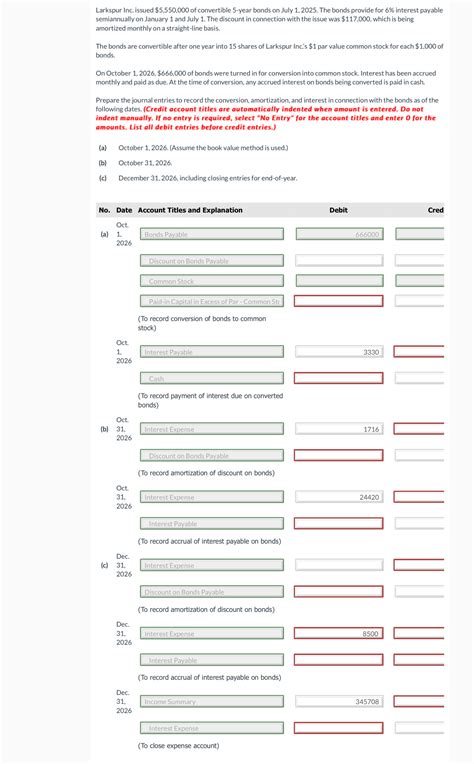Click the debit field showing 24420
This screenshot has width=474, height=764.
point(339,497)
